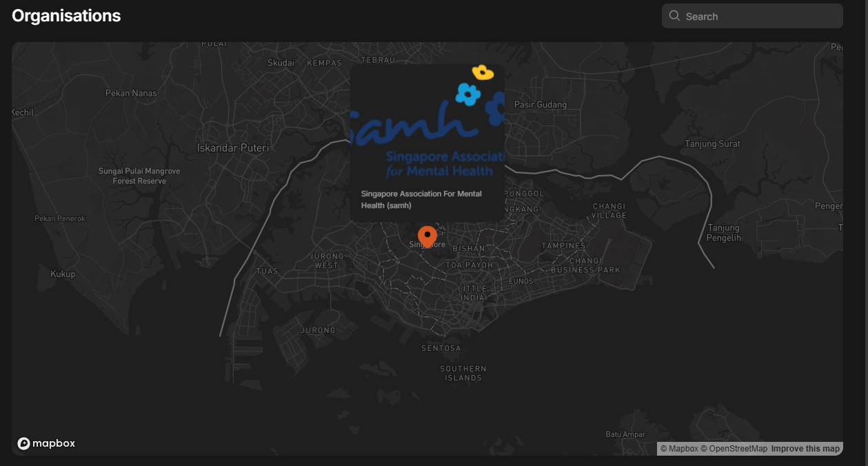This screenshot has height=466, width=868.
Task: Click the EUNOS map label
Action: [x=521, y=281]
